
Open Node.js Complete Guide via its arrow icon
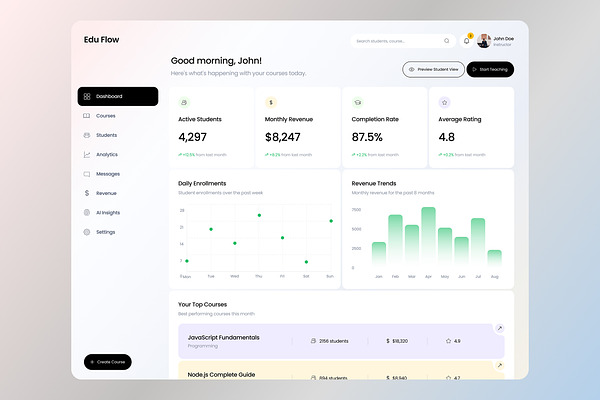(x=499, y=366)
